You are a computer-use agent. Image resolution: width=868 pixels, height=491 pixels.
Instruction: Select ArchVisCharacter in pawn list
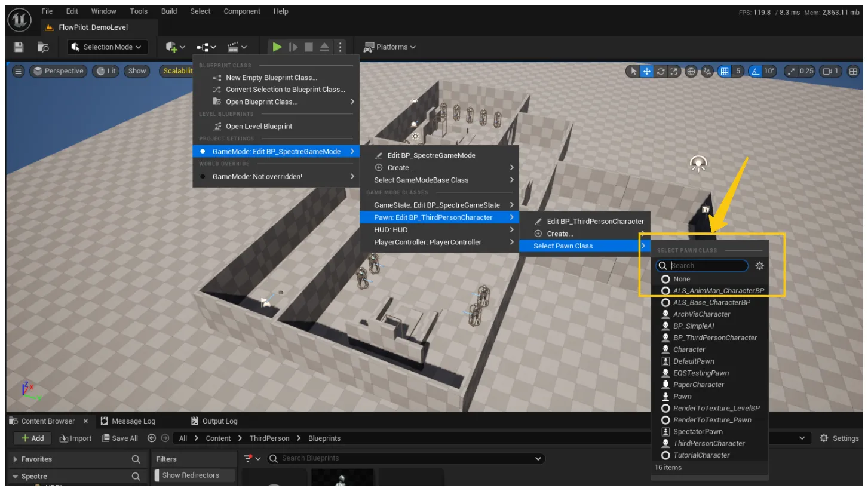click(709, 314)
